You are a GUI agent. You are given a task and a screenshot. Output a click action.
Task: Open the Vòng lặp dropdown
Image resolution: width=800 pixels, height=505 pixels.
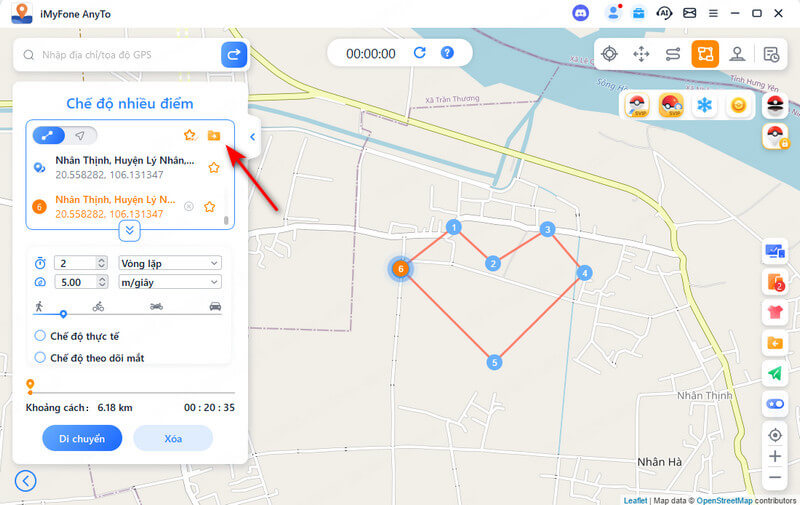click(x=169, y=262)
